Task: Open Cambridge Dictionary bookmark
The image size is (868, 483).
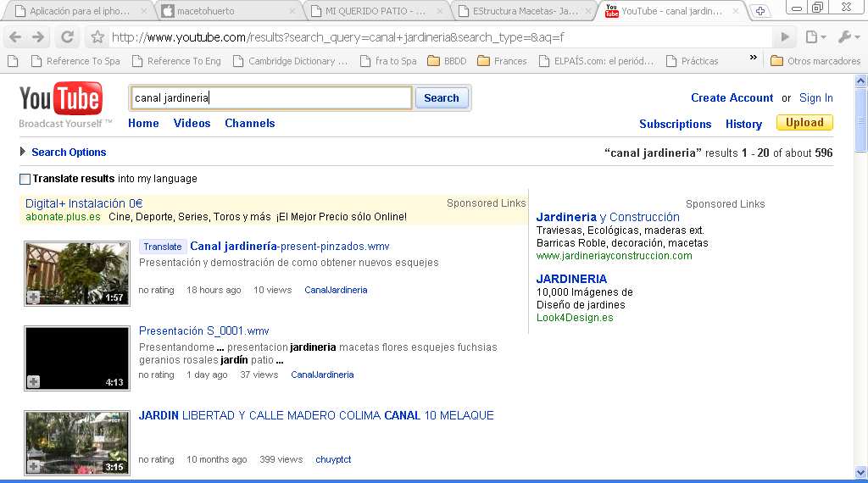Action: (291, 61)
